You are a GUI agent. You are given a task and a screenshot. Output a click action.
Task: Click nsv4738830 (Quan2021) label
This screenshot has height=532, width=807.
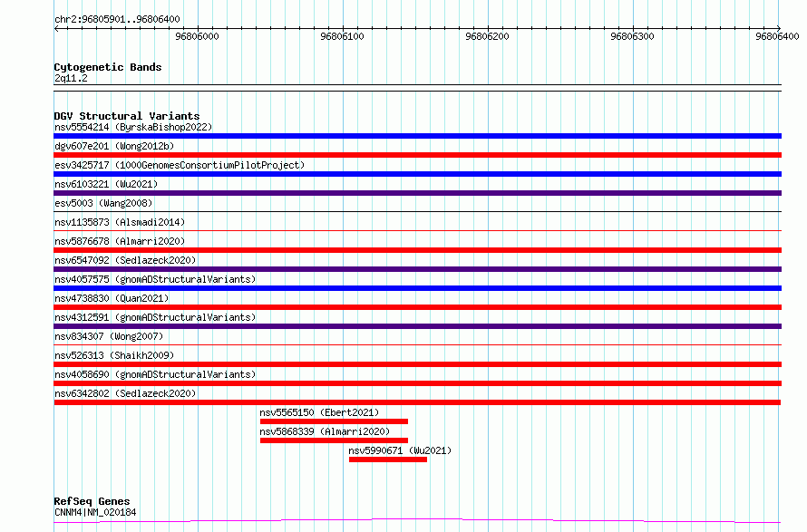[112, 298]
